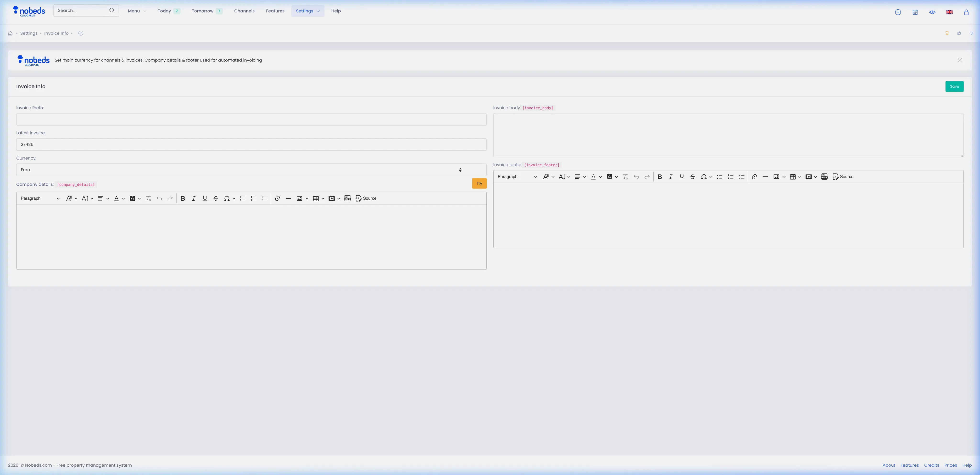Image resolution: width=980 pixels, height=475 pixels.
Task: Open About link in footer
Action: pos(889,465)
